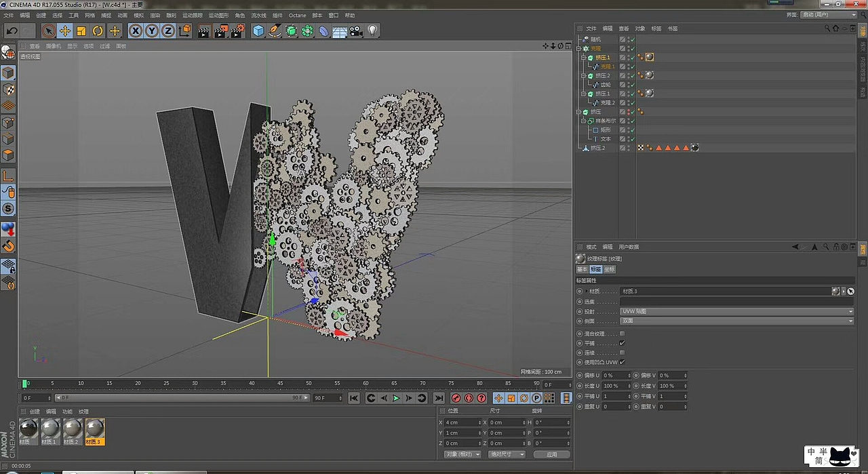Switch to the 坐标 tab in attributes
Screen dimensions: 868x474
(x=609, y=269)
